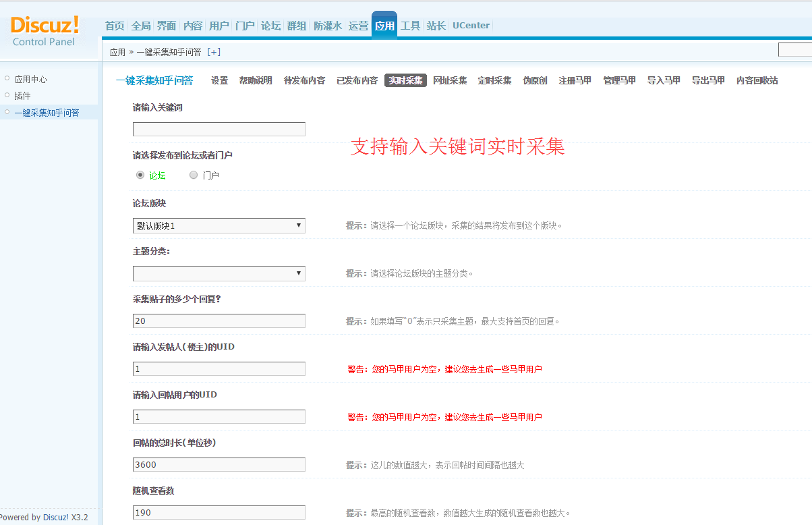The width and height of the screenshot is (812, 525).
Task: Focus the 回帖的总时长 field showing 3600
Action: tap(219, 464)
